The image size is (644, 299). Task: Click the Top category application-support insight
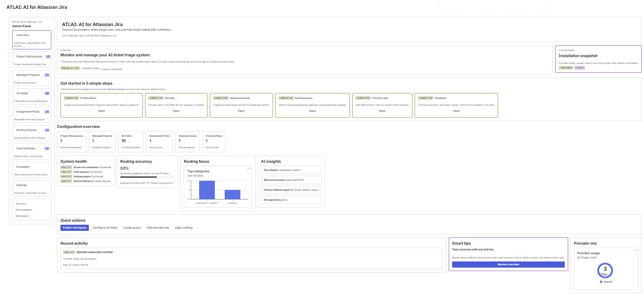click(x=291, y=170)
